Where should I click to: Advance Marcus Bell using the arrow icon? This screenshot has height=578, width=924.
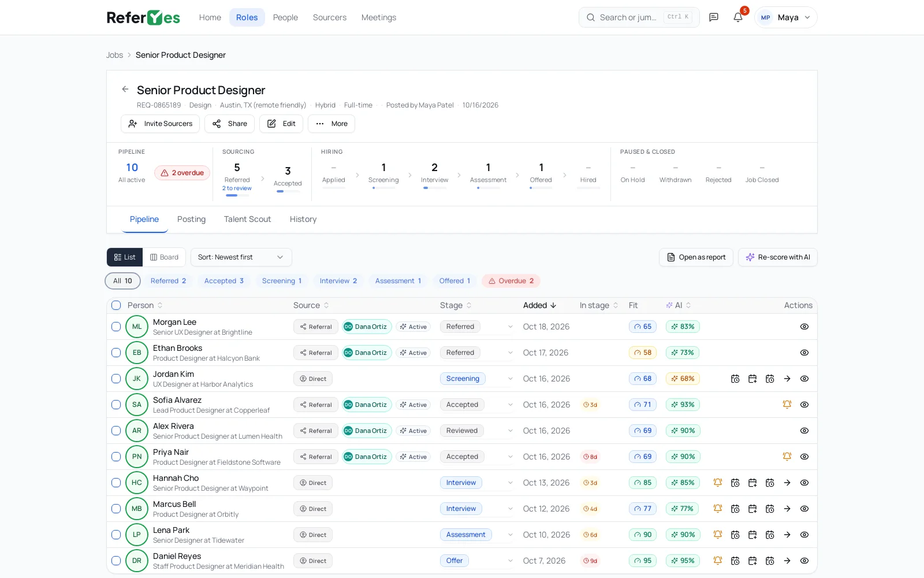pos(787,509)
